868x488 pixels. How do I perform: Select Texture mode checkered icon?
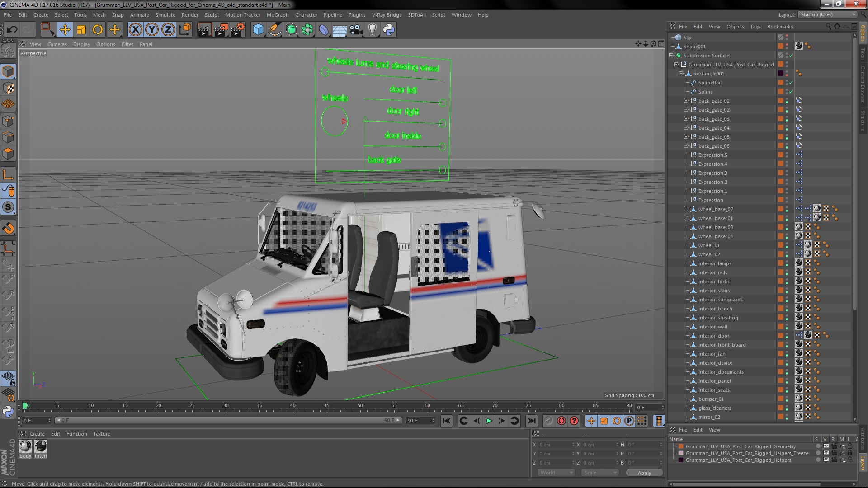pos(8,88)
